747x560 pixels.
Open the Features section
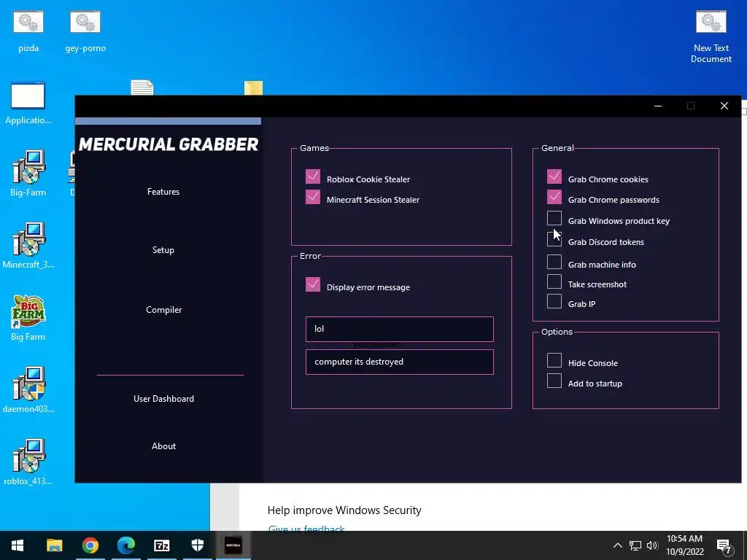tap(163, 192)
